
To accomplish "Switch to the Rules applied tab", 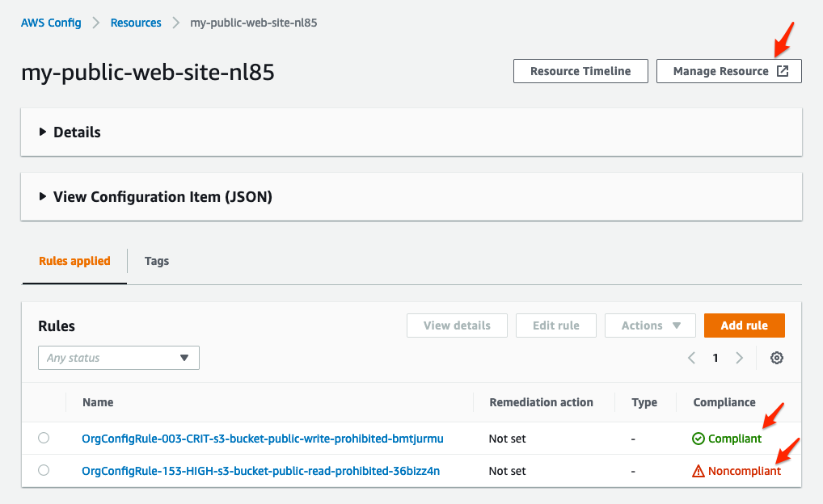I will click(x=74, y=261).
